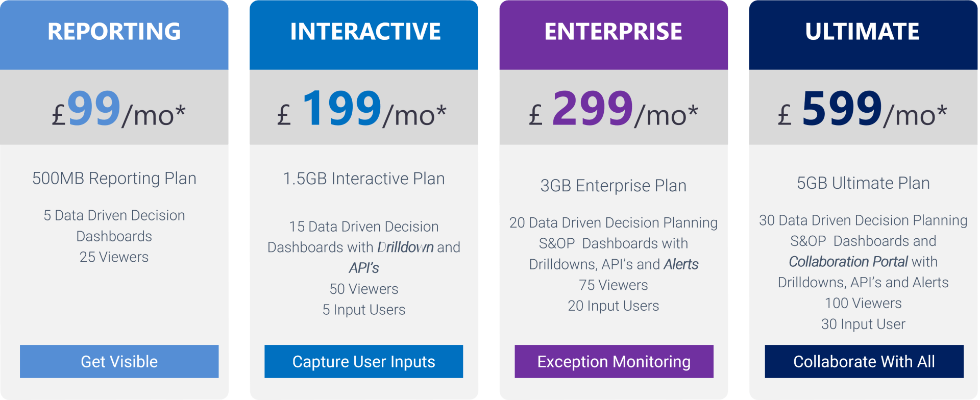This screenshot has height=400, width=980.
Task: Click the 5GB Ultimate Plan text
Action: 863,183
